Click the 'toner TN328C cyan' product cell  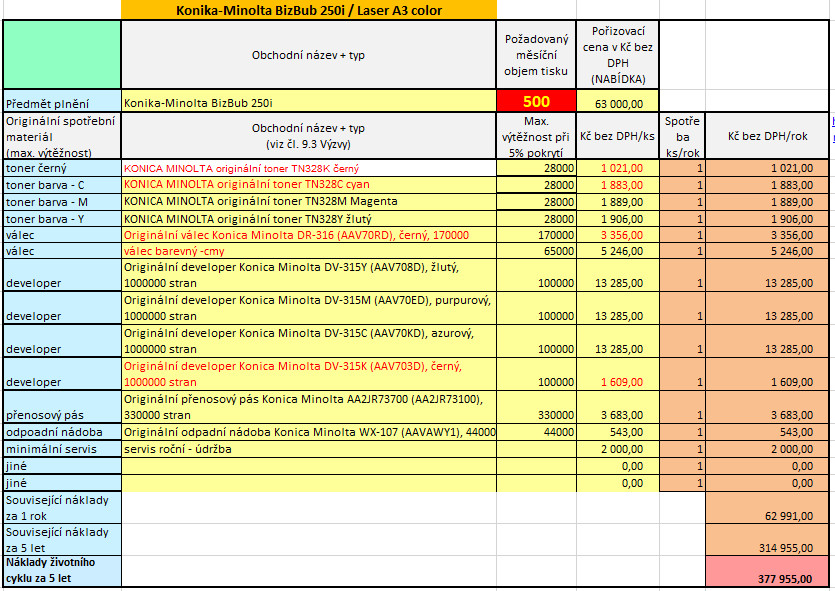[x=309, y=185]
